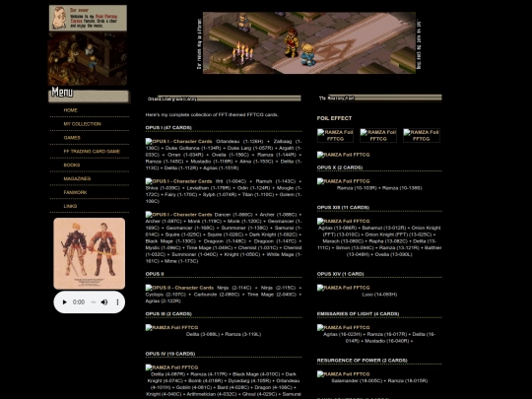Open RAMZA Foil image above OPUS X heading
532x399 pixels.
pos(344,155)
